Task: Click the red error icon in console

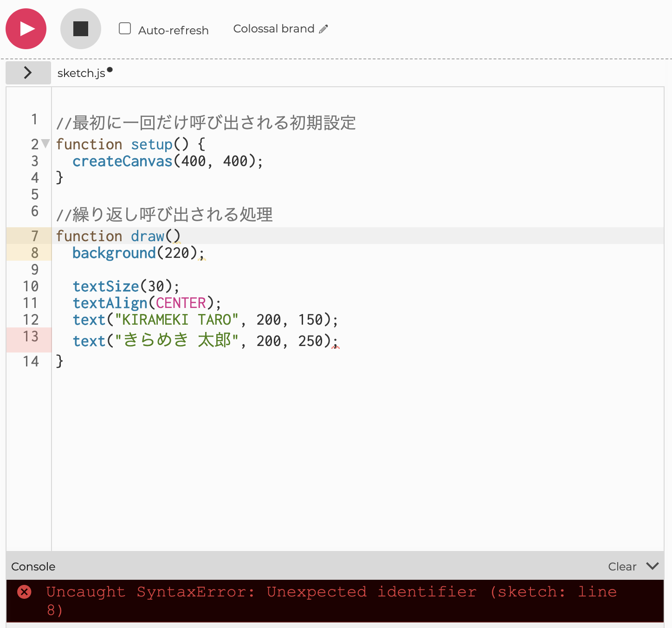Action: [24, 592]
